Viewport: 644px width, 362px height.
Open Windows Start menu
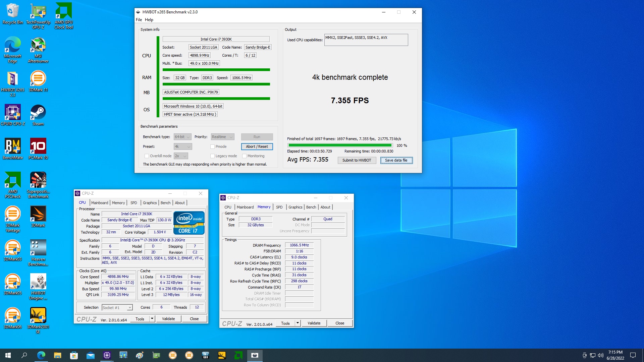(x=8, y=355)
